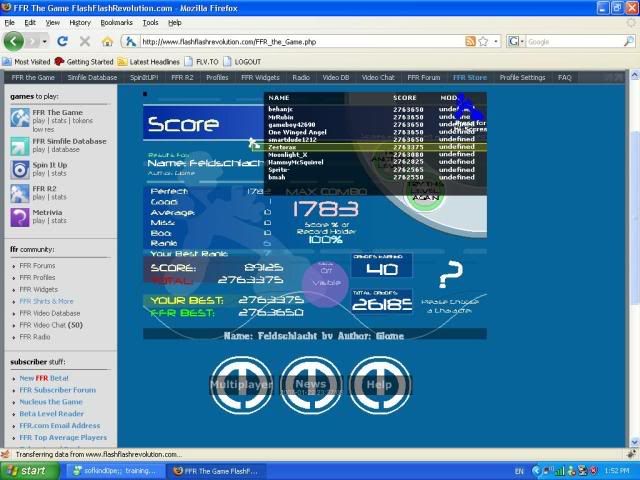Click the RSS feed icon in address bar
The image size is (640, 480).
coord(470,42)
